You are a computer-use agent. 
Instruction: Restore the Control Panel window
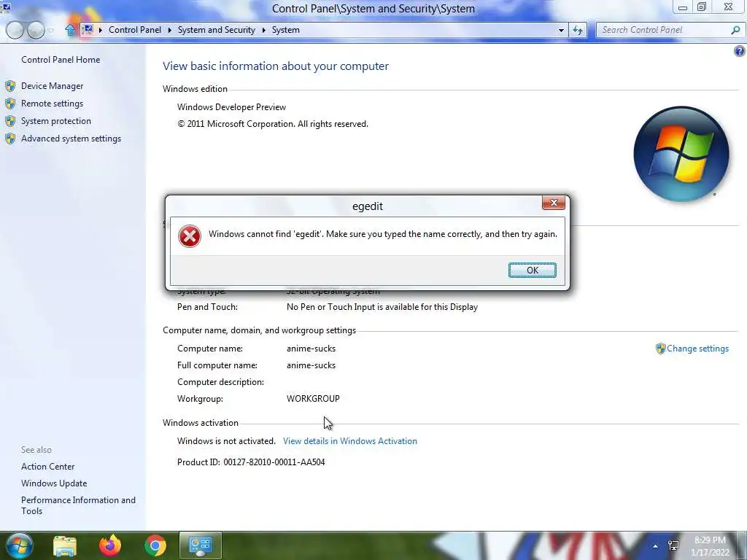[x=702, y=7]
